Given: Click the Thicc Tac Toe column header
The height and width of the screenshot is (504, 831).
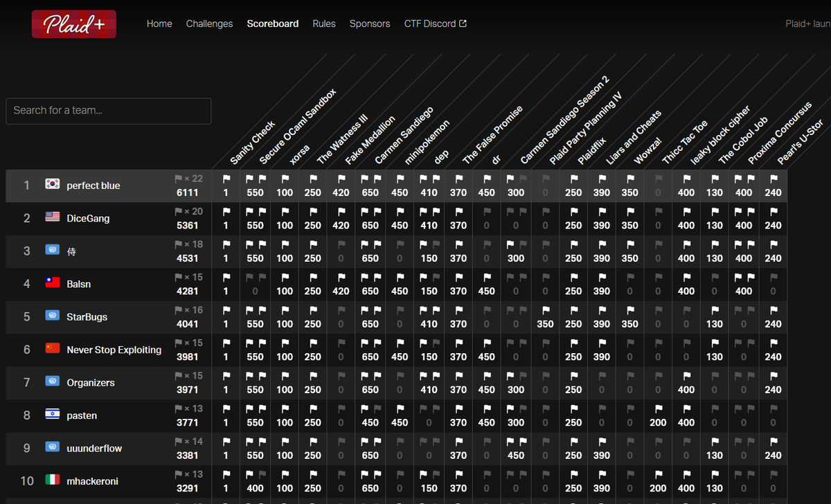Looking at the screenshot, I should point(685,142).
